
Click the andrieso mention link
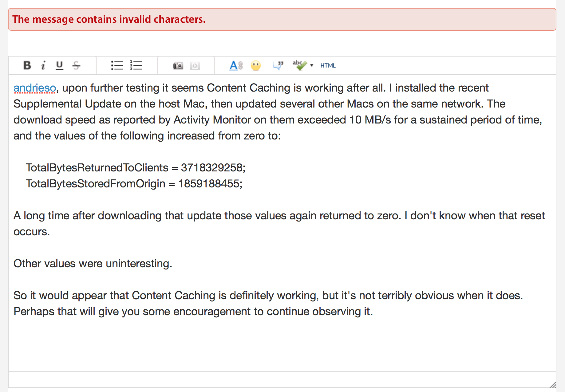click(35, 88)
